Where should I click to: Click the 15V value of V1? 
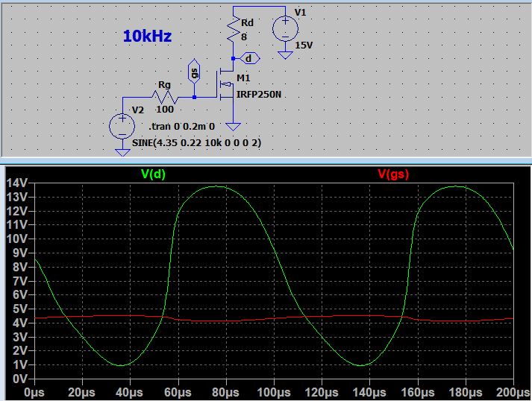click(304, 45)
